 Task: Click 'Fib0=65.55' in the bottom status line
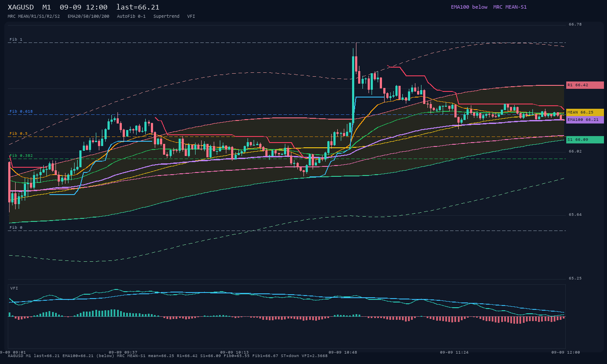(x=237, y=356)
